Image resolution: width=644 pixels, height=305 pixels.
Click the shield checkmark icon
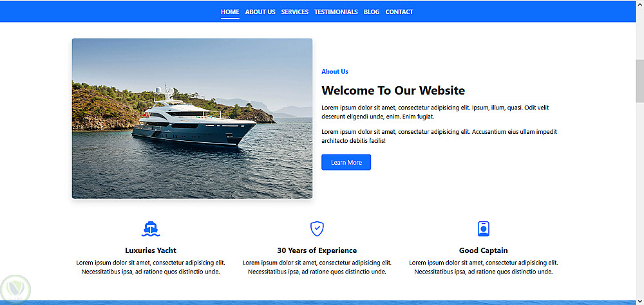click(317, 228)
